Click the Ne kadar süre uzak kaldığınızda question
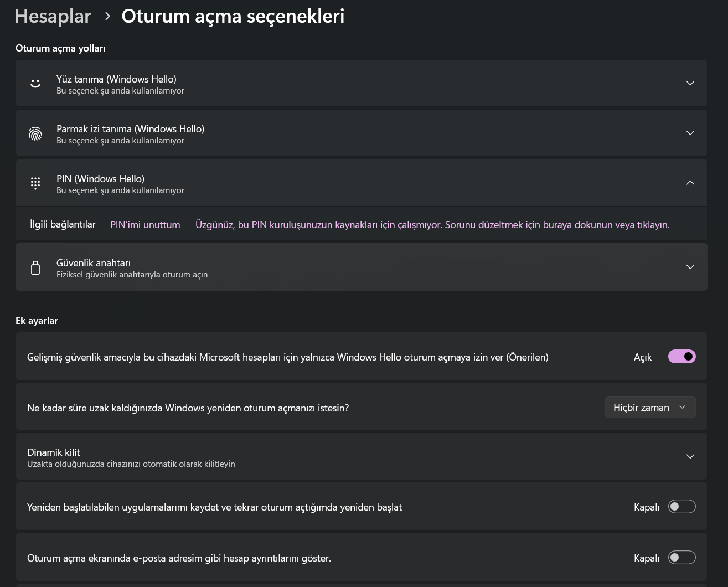Image resolution: width=728 pixels, height=587 pixels. [x=188, y=408]
